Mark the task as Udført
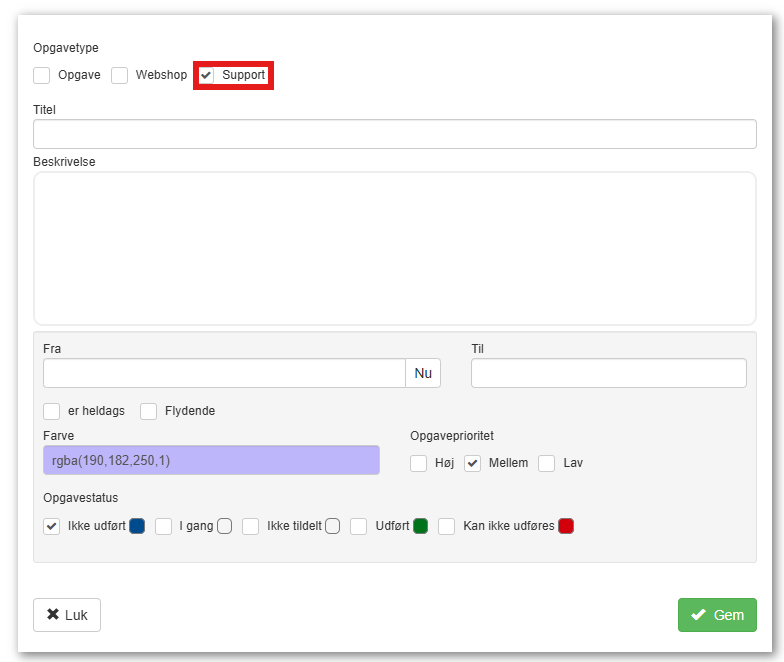 click(358, 526)
